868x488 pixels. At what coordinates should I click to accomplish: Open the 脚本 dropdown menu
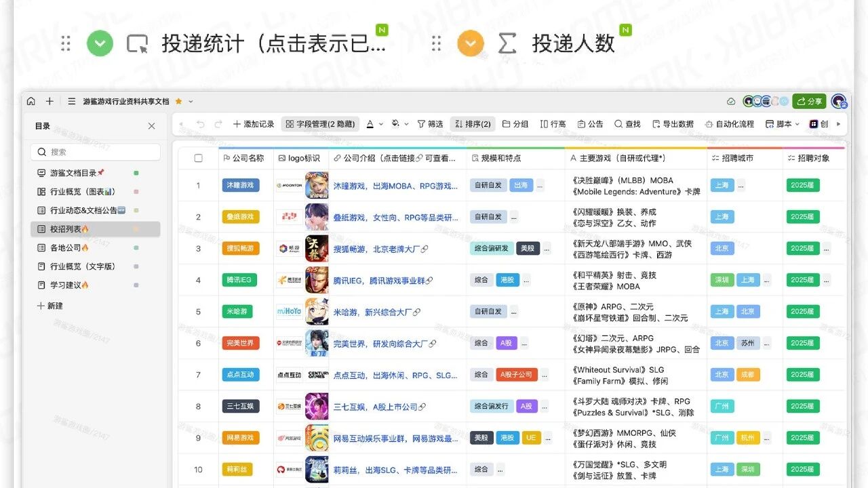coord(783,124)
